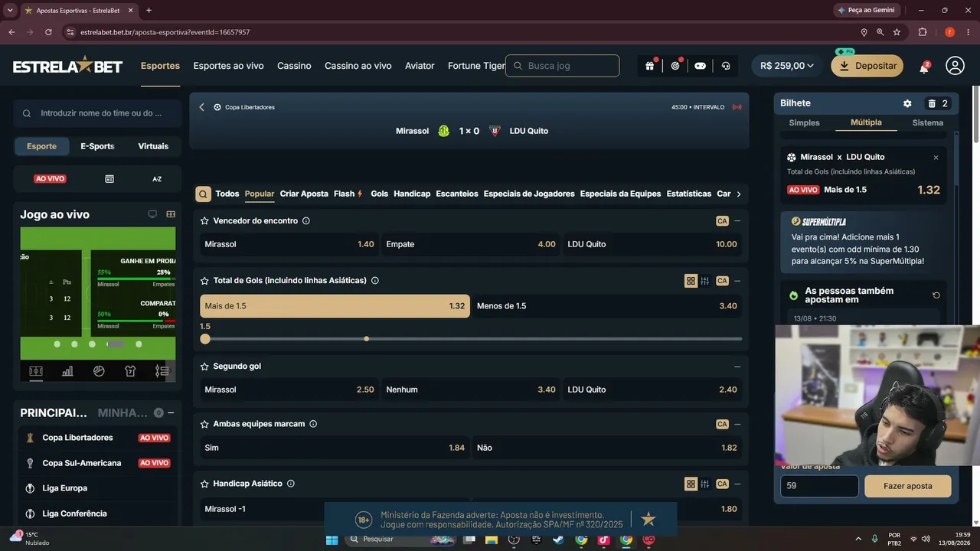Search markets with the magnifier button

(x=203, y=194)
